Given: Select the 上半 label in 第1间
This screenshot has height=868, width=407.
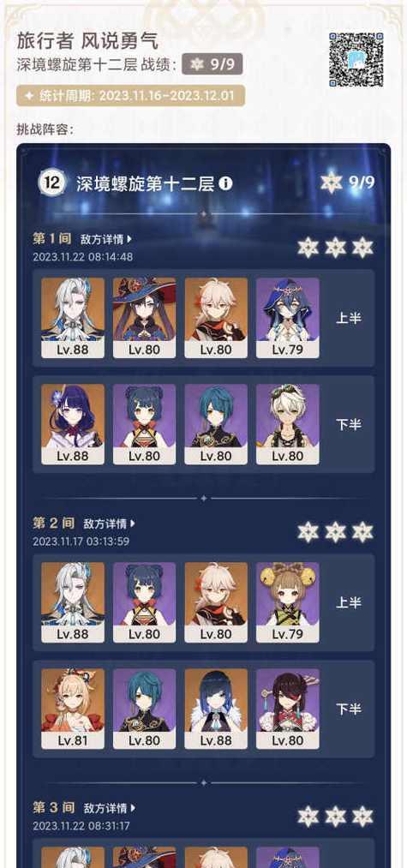Looking at the screenshot, I should pyautogui.click(x=348, y=318).
